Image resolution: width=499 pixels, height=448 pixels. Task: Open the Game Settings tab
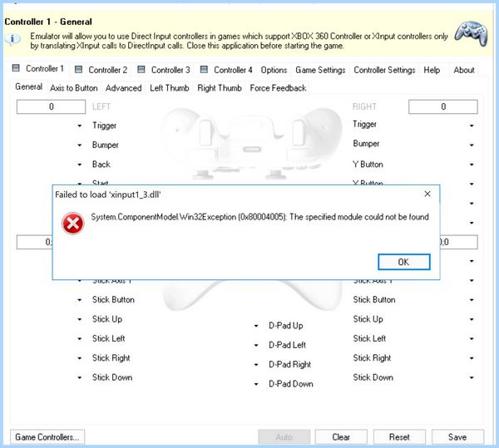click(320, 70)
